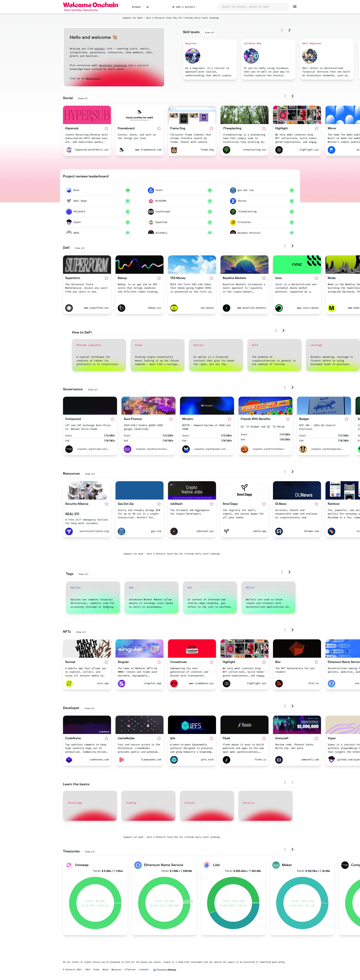This screenshot has width=360, height=980.
Task: Open View all for Treasuries
Action: tap(90, 852)
